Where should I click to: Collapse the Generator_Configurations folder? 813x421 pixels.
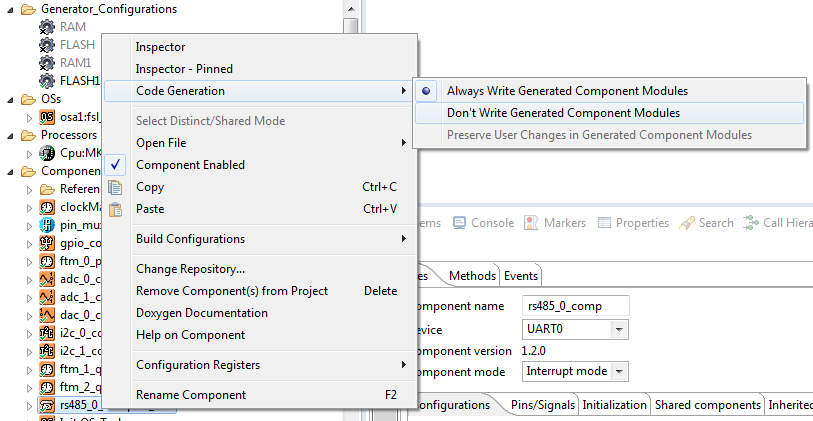click(9, 9)
